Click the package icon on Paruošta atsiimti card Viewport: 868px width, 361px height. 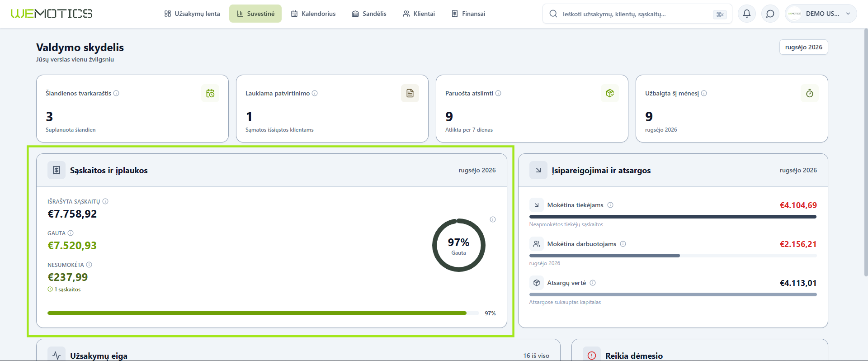(610, 93)
